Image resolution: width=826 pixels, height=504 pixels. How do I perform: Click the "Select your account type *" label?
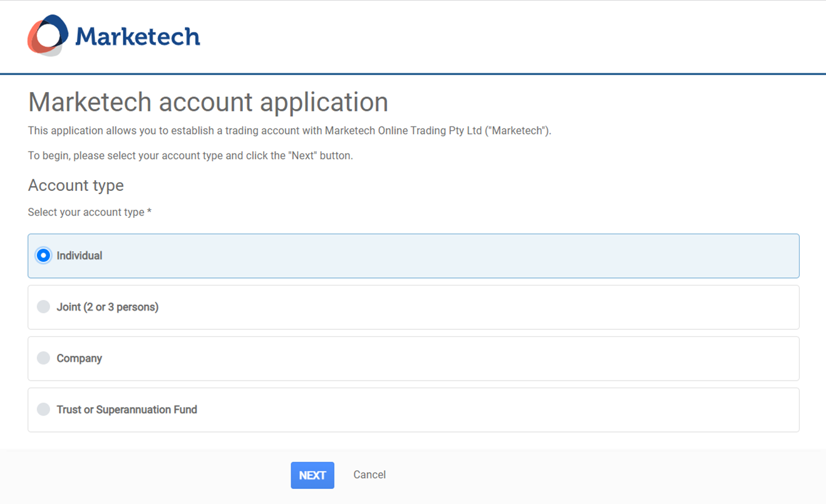[x=90, y=212]
